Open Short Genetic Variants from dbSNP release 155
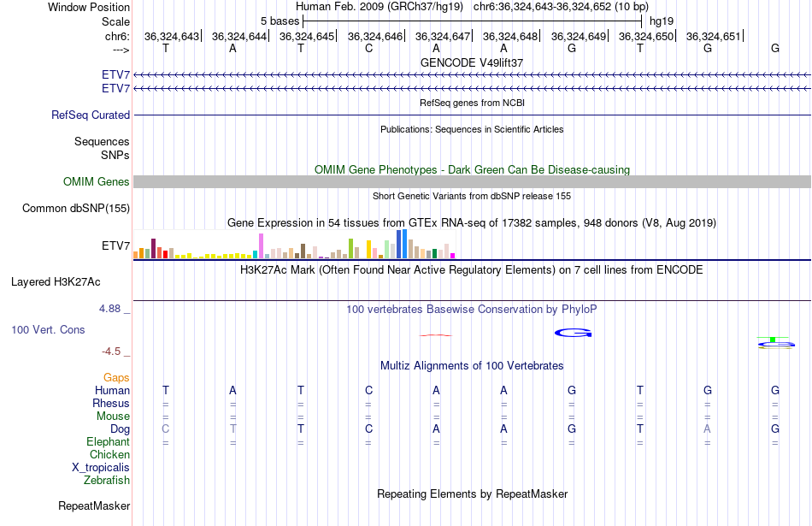Screen dimensions: 812x526 [472, 196]
